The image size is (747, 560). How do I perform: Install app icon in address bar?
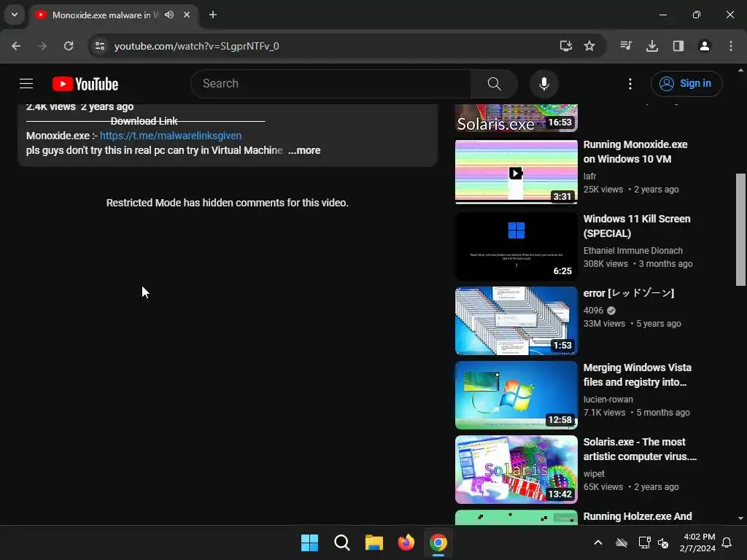pyautogui.click(x=565, y=46)
